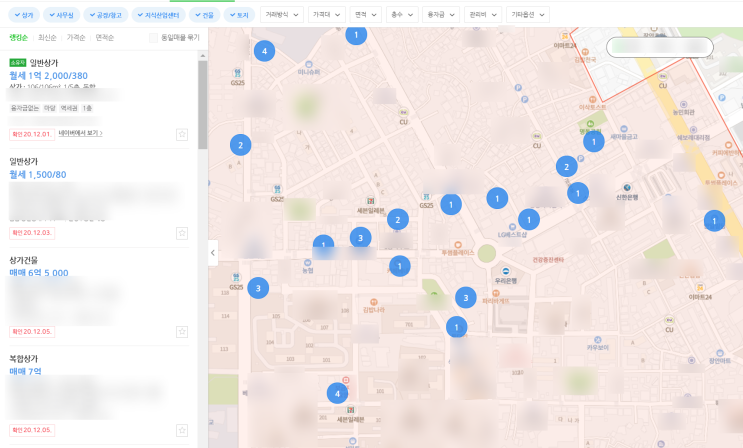Open the 면적 dropdown
Viewport: 743px width, 448px height.
point(366,15)
